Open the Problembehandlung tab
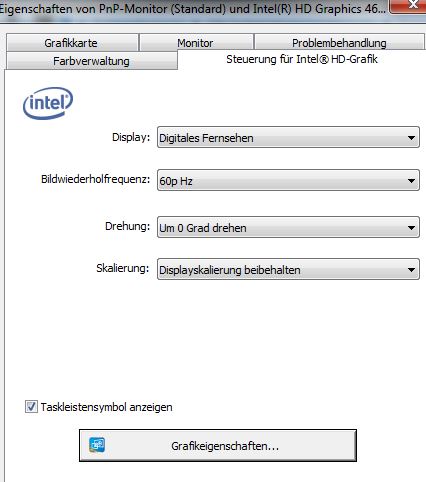 (339, 43)
